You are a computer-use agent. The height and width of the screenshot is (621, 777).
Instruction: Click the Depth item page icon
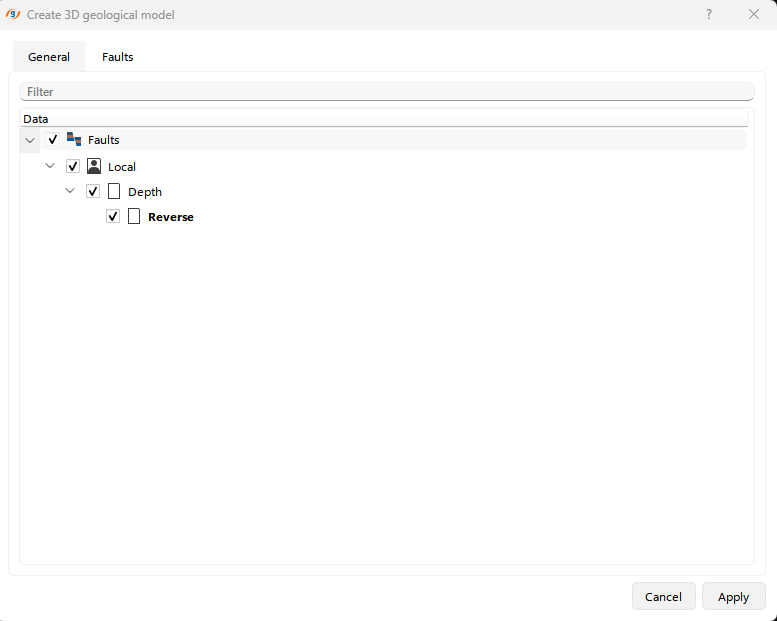click(114, 191)
